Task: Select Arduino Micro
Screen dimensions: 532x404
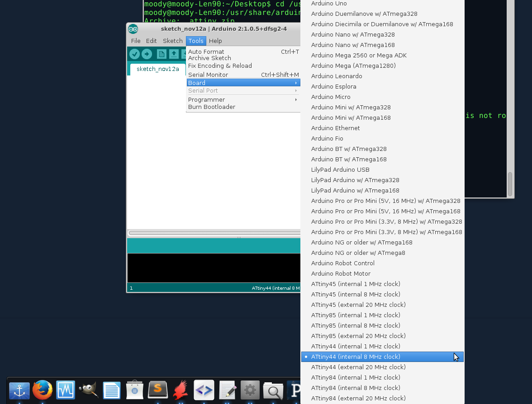Action: tap(382, 97)
